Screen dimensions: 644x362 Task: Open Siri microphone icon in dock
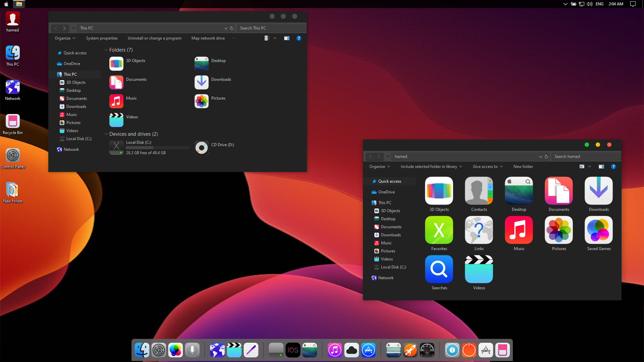point(192,350)
